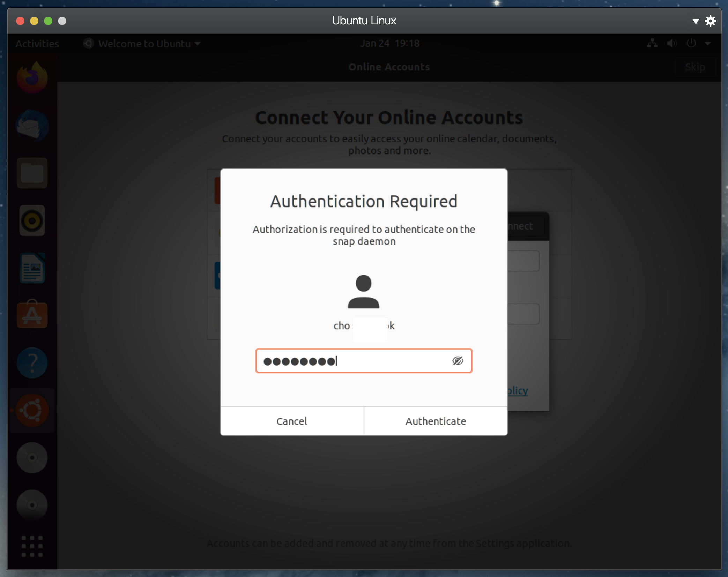Open the Ubuntu Software store icon
The width and height of the screenshot is (728, 577).
32,315
